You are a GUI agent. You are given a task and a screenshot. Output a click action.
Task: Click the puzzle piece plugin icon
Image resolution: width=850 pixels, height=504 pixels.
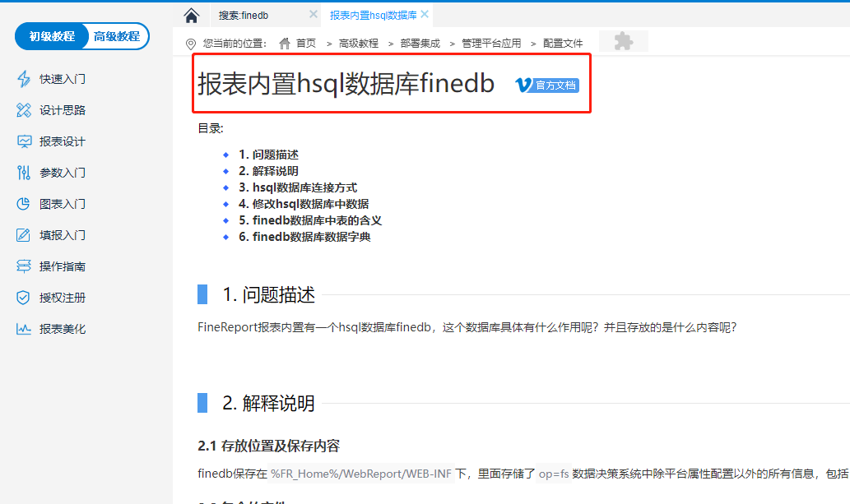pos(624,41)
